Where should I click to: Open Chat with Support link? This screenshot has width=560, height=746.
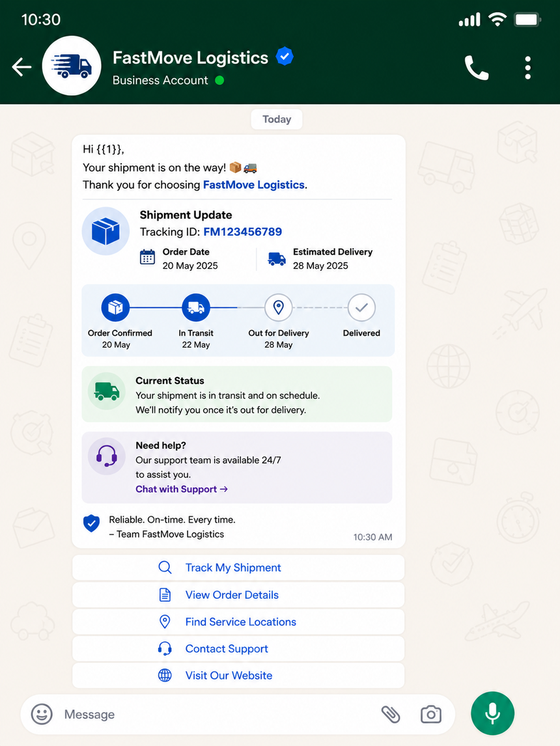182,489
